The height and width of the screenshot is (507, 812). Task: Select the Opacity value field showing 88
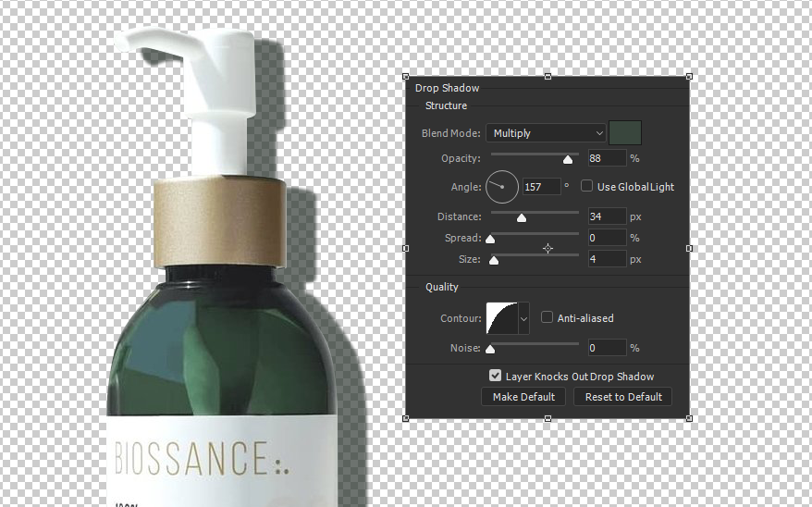point(607,158)
